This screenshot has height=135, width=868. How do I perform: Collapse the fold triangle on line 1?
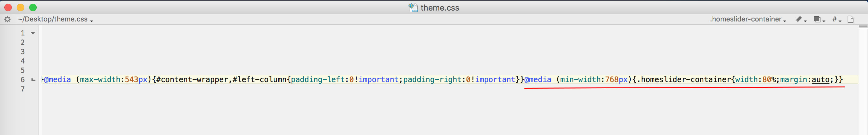[33, 33]
